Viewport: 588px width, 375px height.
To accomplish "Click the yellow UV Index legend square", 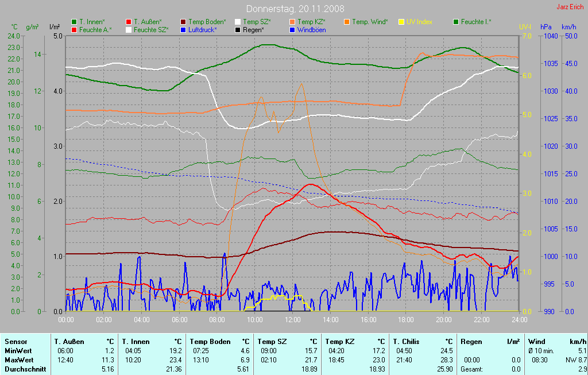I will pos(401,22).
